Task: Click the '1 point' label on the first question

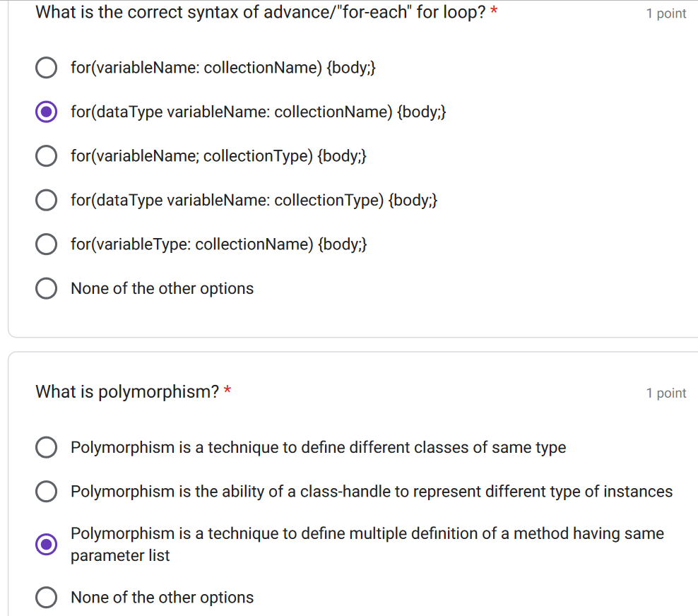Action: [666, 13]
